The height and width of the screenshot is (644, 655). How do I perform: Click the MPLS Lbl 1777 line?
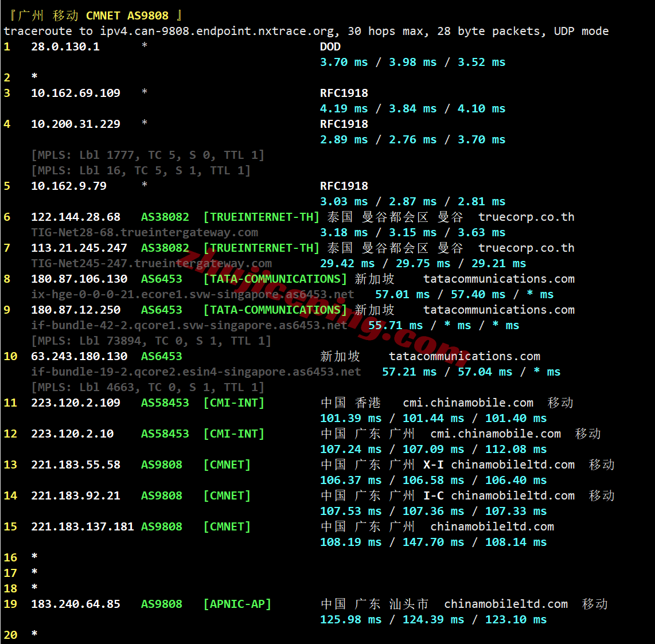click(148, 155)
